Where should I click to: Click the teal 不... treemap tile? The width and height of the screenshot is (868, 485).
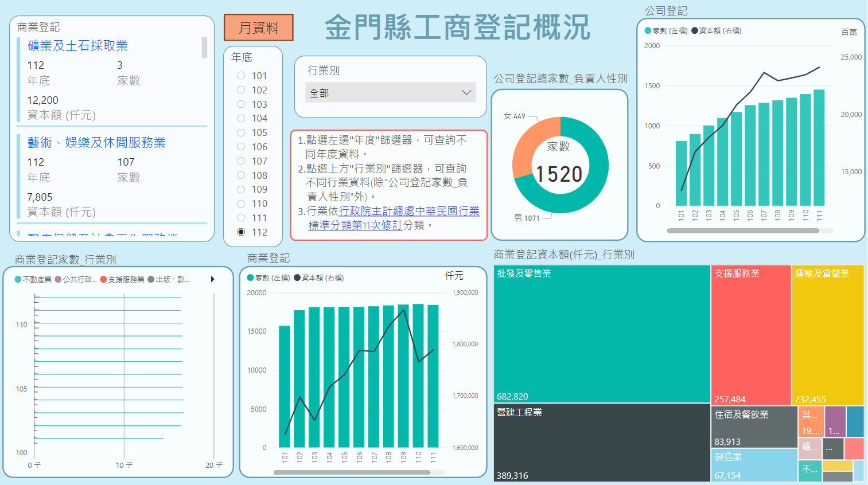click(x=810, y=471)
